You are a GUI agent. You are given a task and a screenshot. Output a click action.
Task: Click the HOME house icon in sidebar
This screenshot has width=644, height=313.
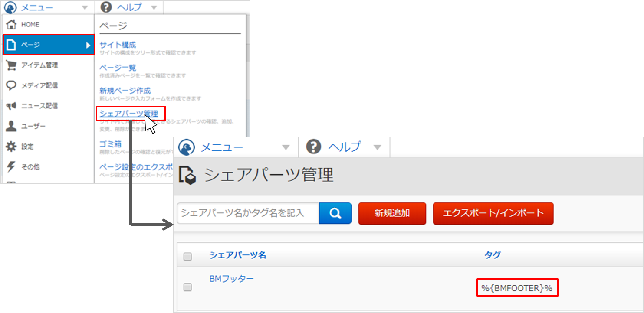(12, 24)
